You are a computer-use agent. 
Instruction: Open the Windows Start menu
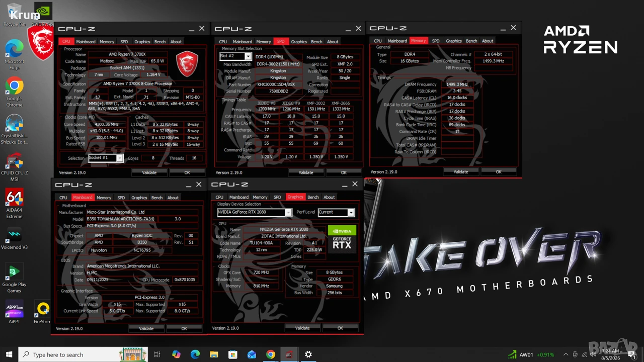[9, 354]
